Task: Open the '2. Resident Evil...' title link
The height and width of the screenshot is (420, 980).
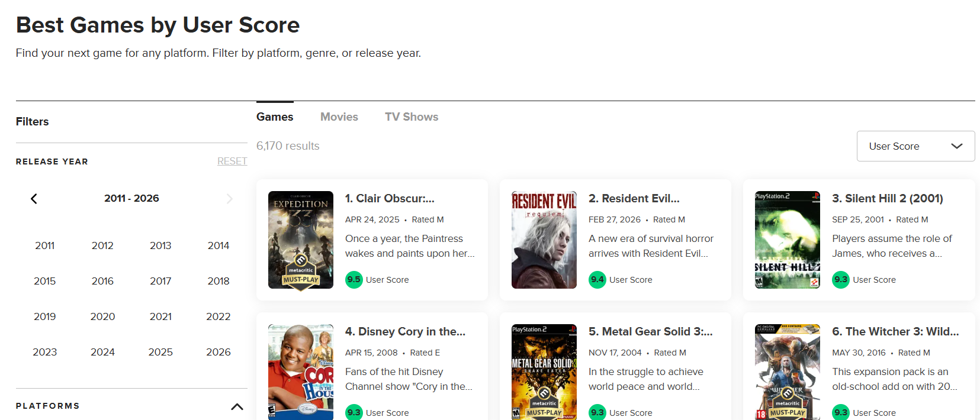Action: (634, 199)
